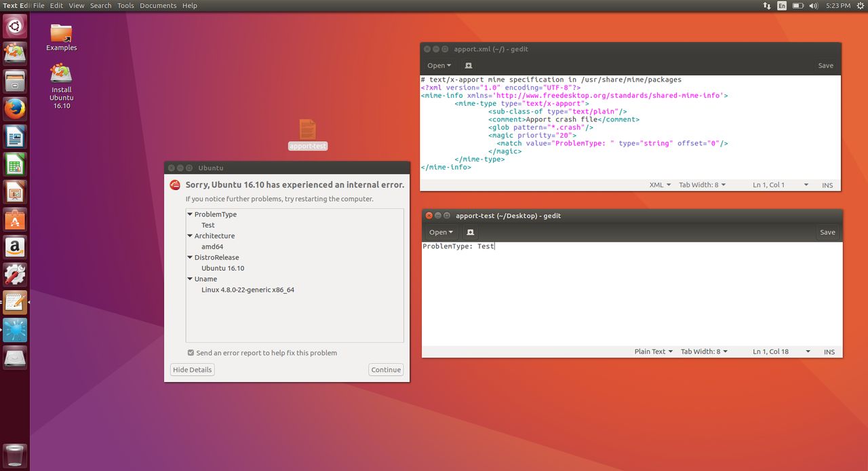The width and height of the screenshot is (868, 471).
Task: Collapse the ProblemType tree entry
Action: pyautogui.click(x=191, y=214)
